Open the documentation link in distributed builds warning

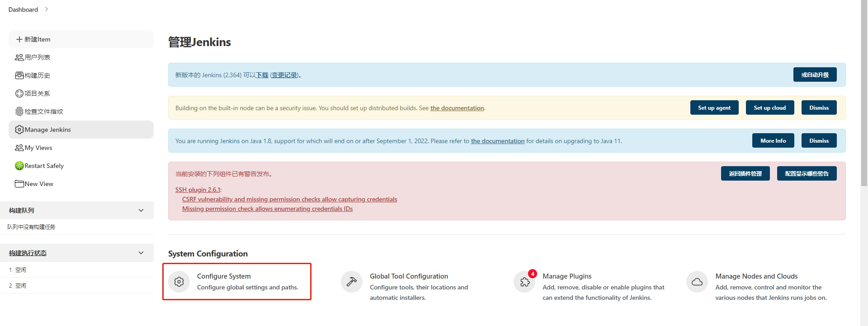[457, 108]
